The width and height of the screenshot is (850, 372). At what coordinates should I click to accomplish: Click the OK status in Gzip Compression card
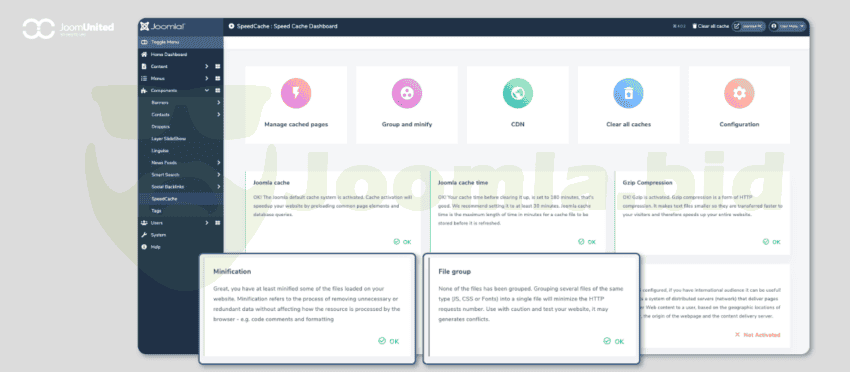point(771,242)
